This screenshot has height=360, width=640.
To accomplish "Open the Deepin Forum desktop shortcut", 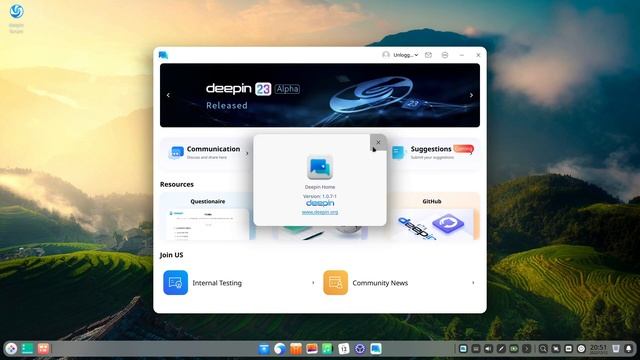I will 16,18.
